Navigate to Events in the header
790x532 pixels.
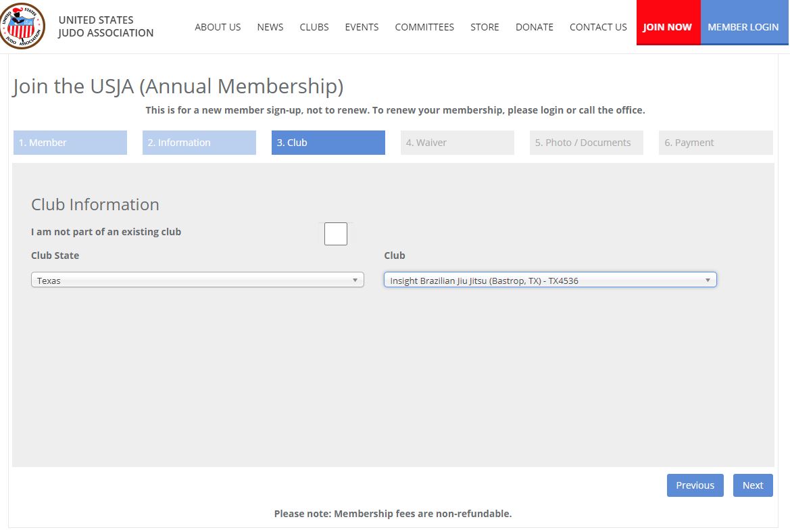(362, 27)
